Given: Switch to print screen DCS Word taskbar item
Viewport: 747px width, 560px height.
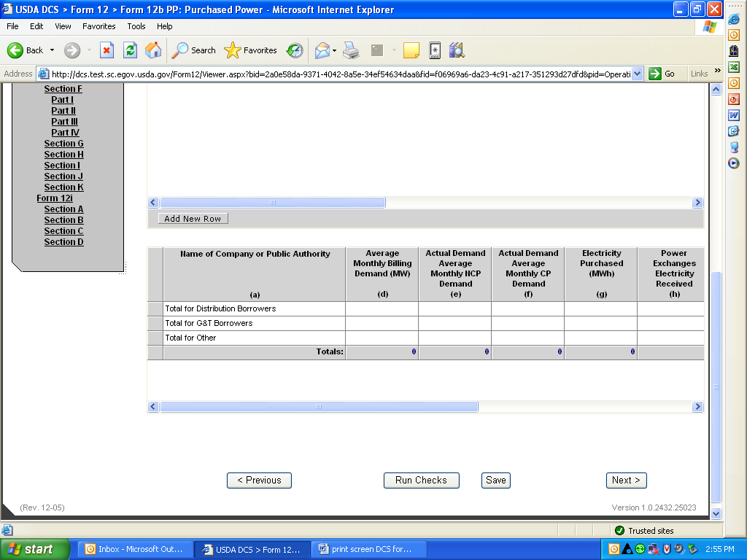Looking at the screenshot, I should (x=368, y=549).
